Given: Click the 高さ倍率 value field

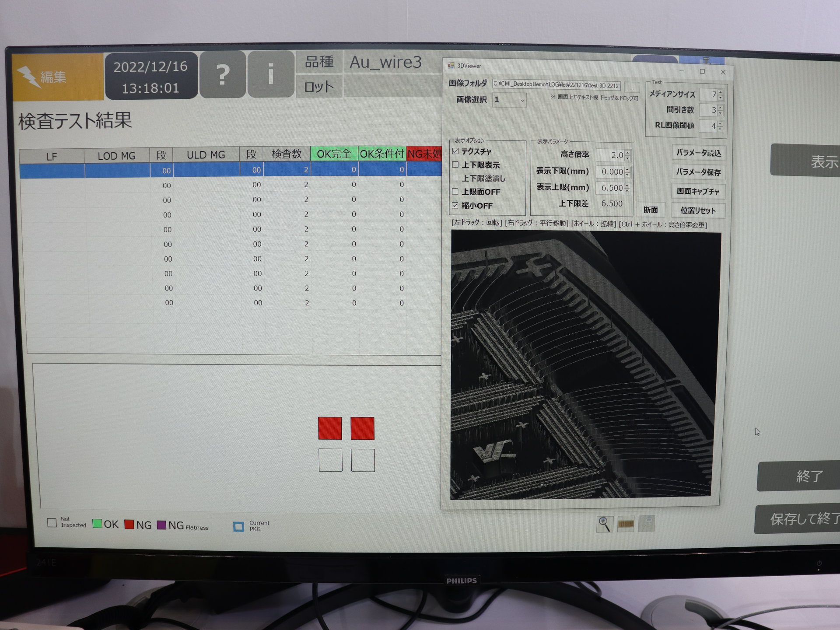Looking at the screenshot, I should (x=610, y=155).
